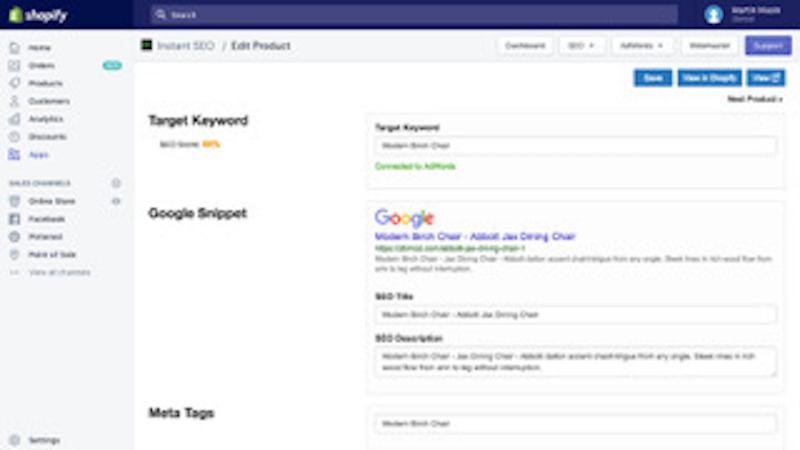Click the SEO Score percentage

(x=211, y=144)
